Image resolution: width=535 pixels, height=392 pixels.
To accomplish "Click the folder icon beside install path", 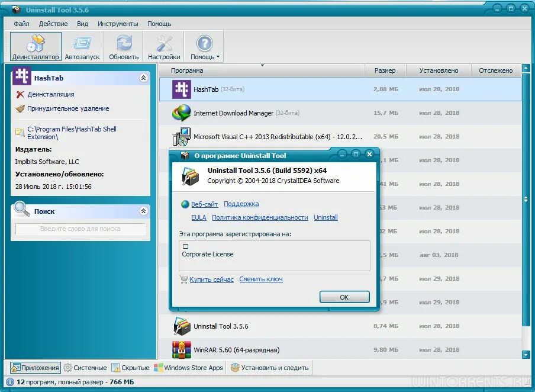I will click(x=20, y=133).
